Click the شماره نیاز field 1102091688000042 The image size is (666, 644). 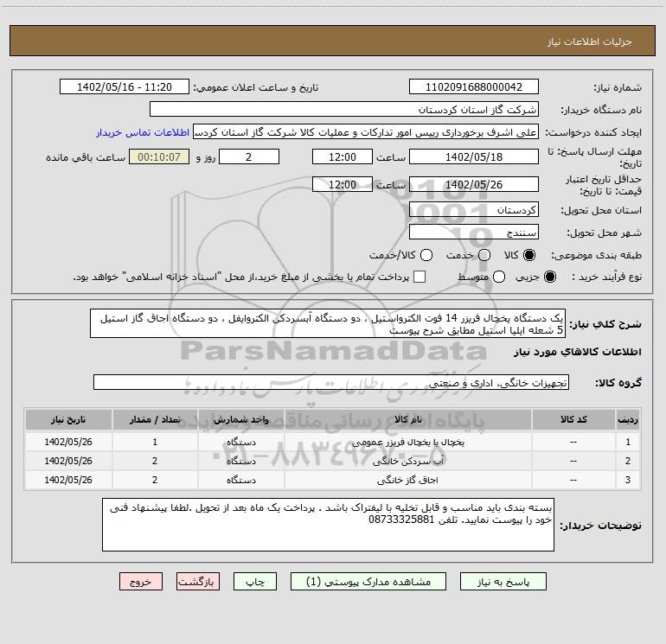[x=474, y=86]
